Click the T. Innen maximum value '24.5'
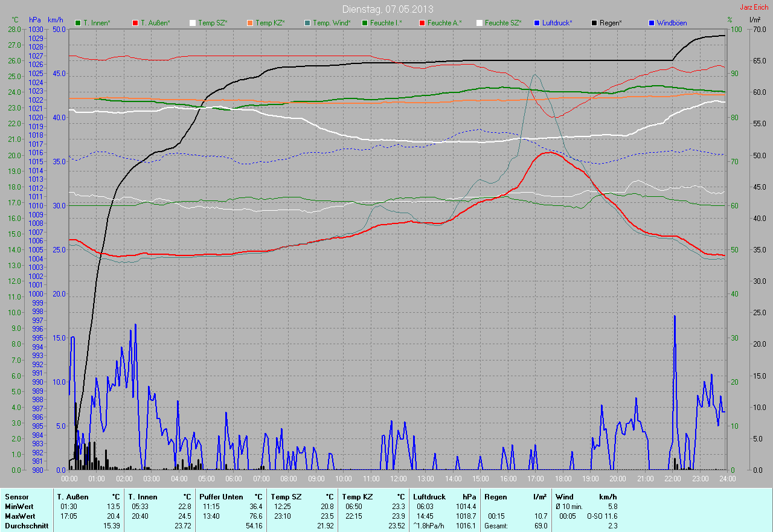 pos(184,516)
